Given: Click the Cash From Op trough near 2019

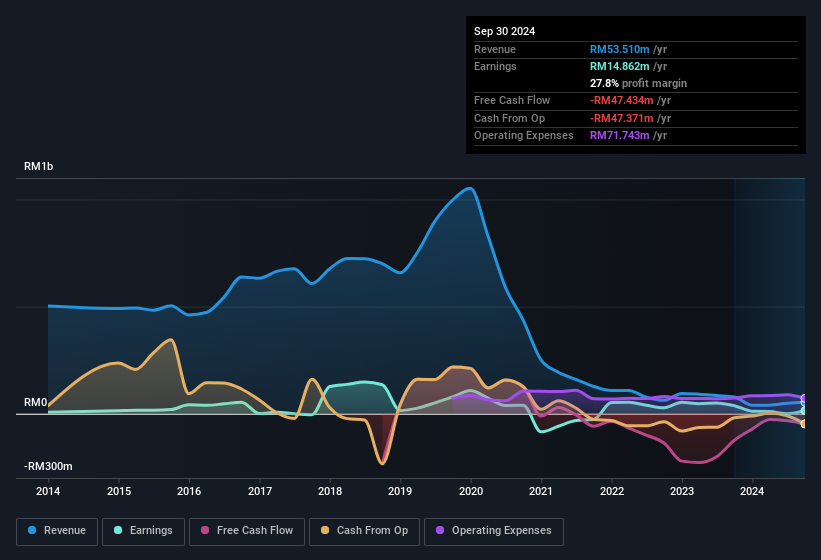Looking at the screenshot, I should [x=382, y=463].
